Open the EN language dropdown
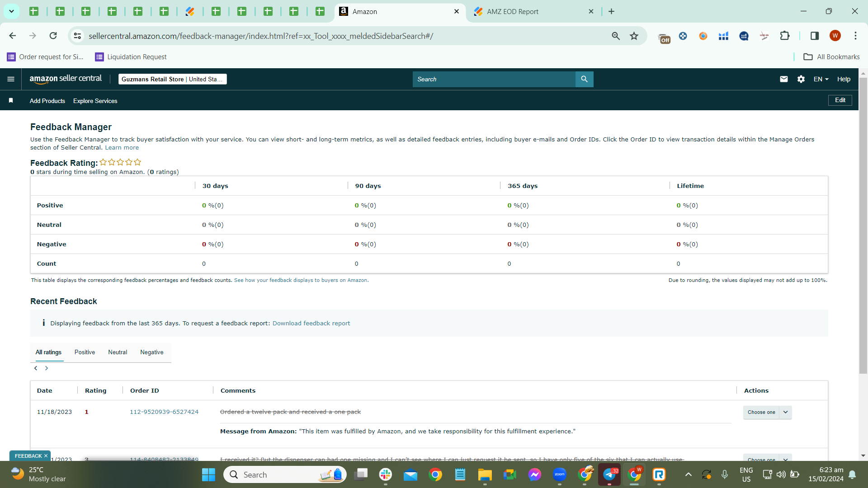 click(x=821, y=79)
